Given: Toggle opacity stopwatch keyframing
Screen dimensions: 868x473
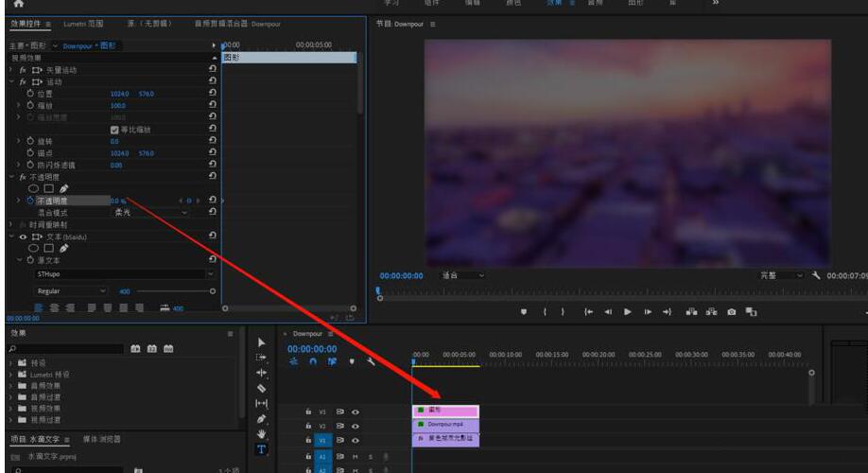Looking at the screenshot, I should (x=30, y=201).
